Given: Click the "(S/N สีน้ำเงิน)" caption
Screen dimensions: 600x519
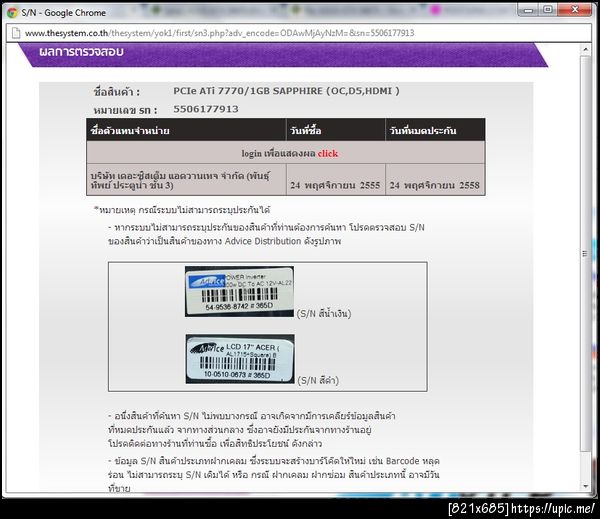Looking at the screenshot, I should (324, 313).
